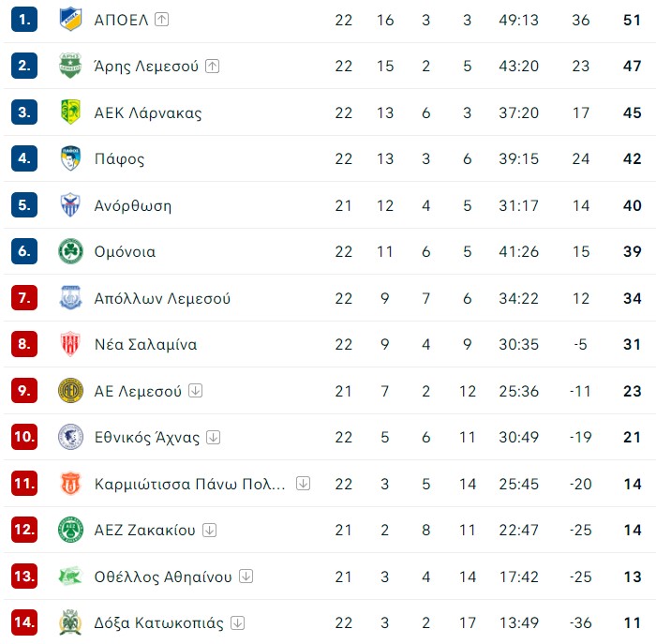Screen dimensions: 656x644
Task: Click the red rank 7 position badge
Action: click(24, 297)
